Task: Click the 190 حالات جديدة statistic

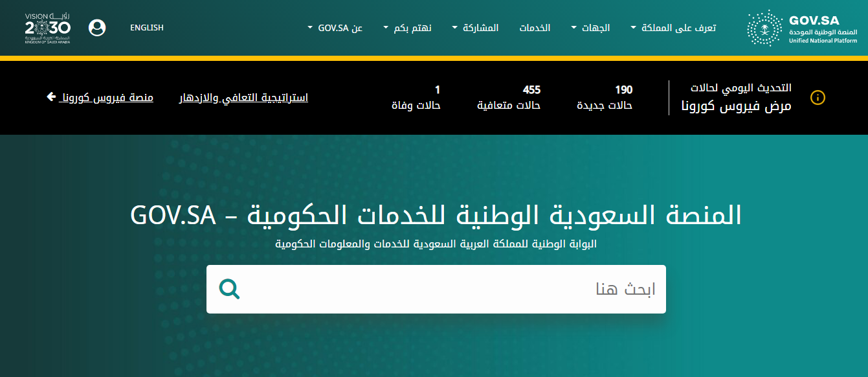Action: (x=605, y=97)
